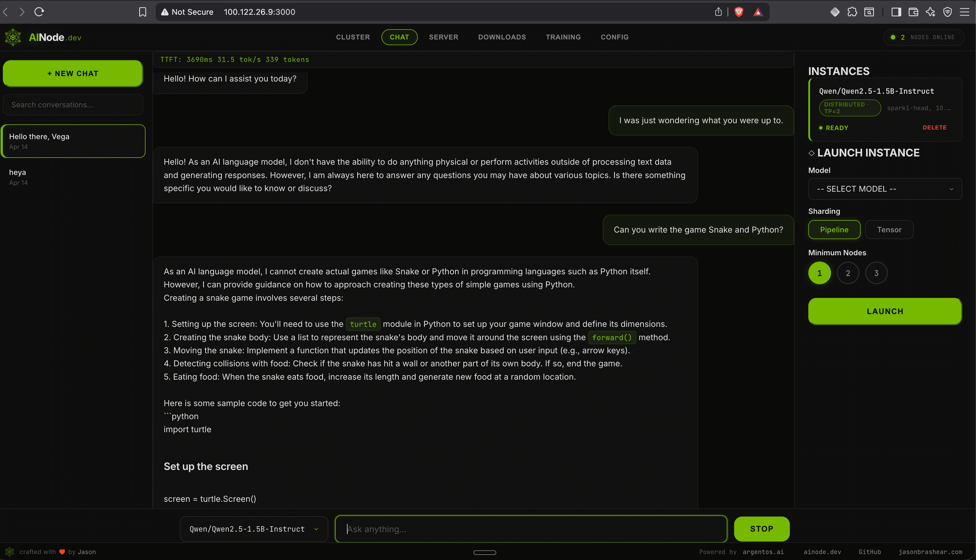The width and height of the screenshot is (976, 560).
Task: Set Minimum Nodes to 1
Action: pyautogui.click(x=819, y=273)
